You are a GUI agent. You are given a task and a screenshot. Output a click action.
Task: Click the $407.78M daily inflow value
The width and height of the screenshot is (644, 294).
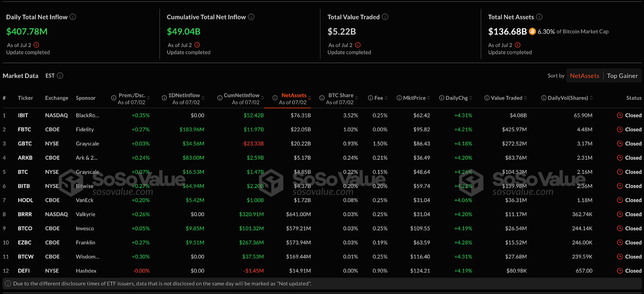pos(27,31)
